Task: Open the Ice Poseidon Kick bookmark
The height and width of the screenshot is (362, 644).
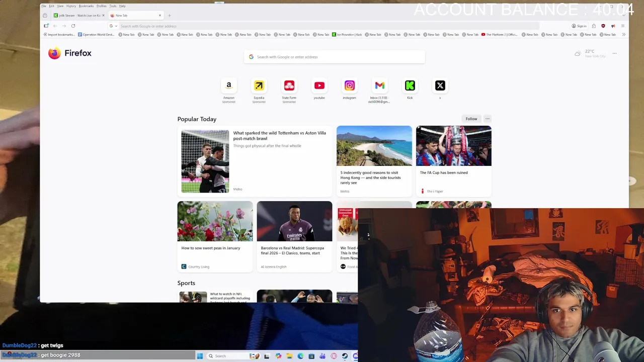Action: tap(347, 35)
